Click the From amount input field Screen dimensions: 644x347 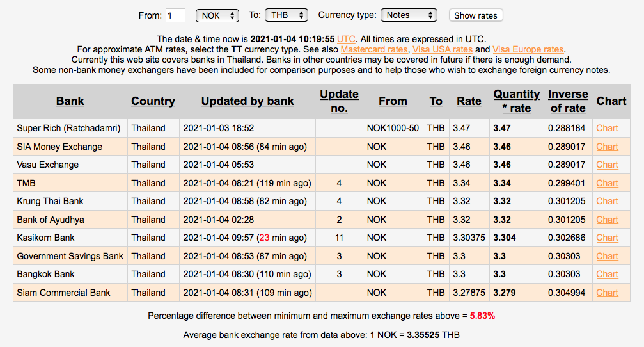coord(175,15)
